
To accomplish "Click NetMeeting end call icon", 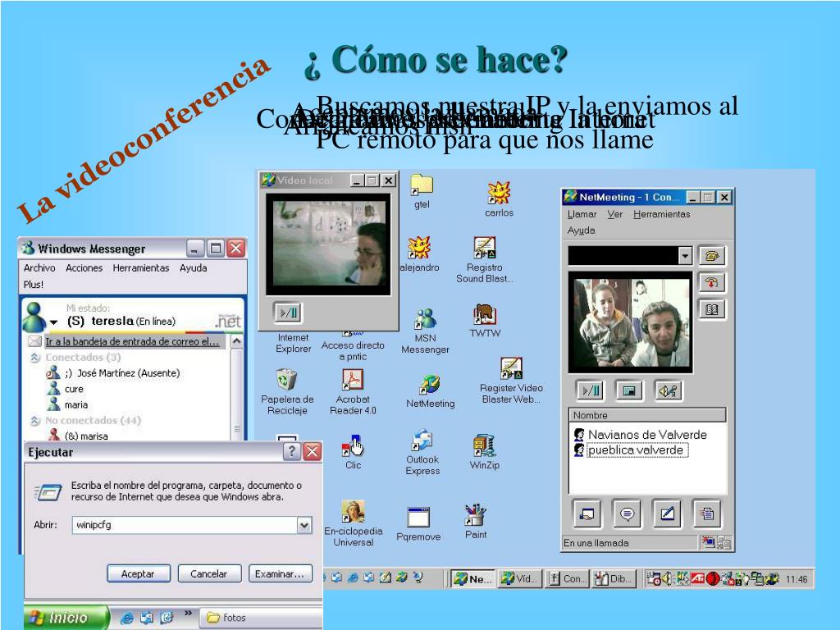I will (712, 282).
